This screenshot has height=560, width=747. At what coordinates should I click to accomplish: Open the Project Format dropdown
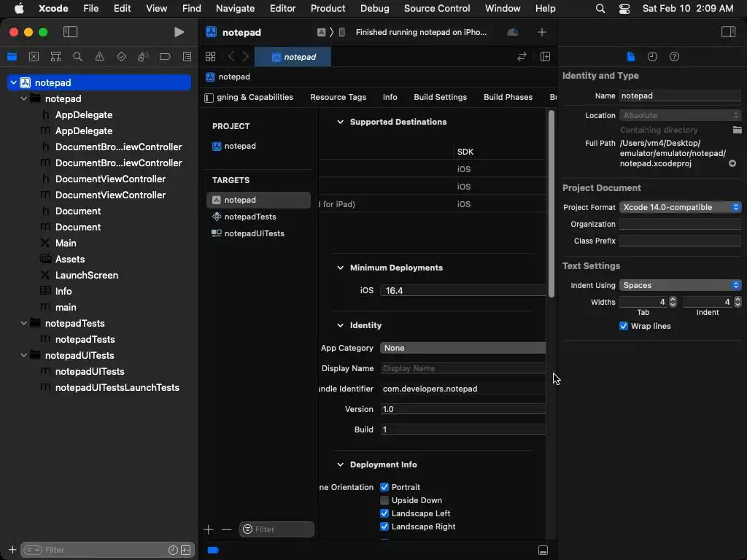tap(680, 207)
